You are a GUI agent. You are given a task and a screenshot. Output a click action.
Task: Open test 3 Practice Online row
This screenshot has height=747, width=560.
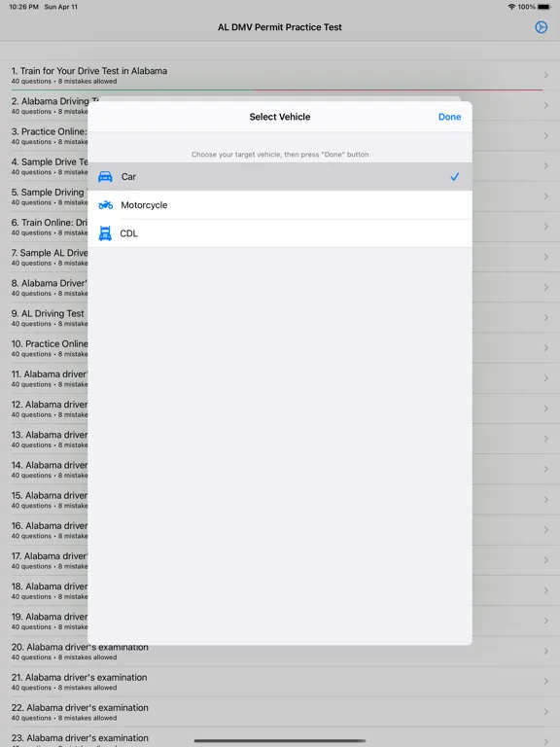click(x=44, y=136)
